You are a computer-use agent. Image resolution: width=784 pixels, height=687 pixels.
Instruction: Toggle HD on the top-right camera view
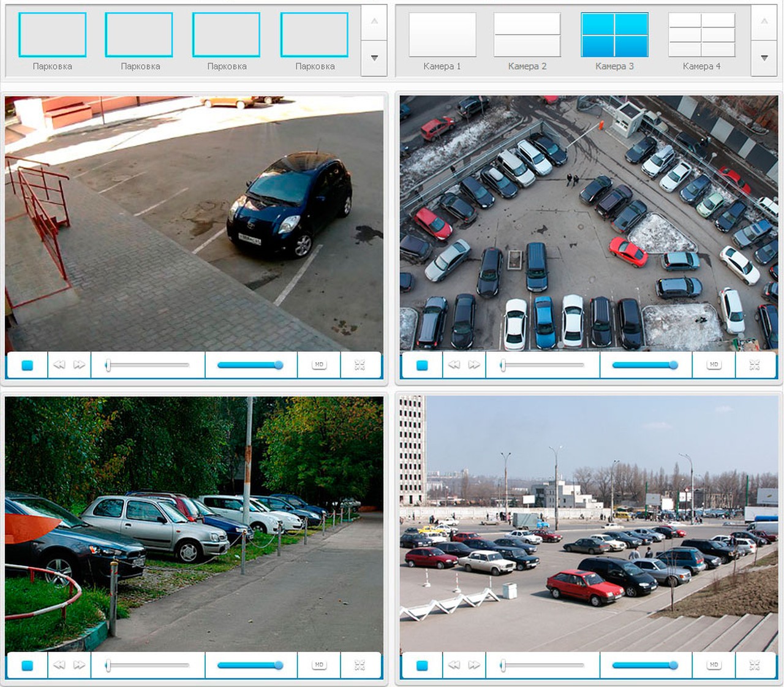coord(714,365)
